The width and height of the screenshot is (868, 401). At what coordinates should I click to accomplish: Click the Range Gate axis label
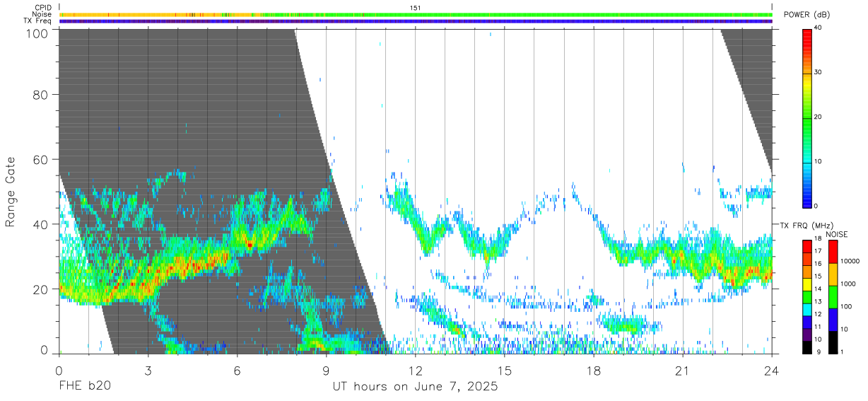(x=11, y=192)
